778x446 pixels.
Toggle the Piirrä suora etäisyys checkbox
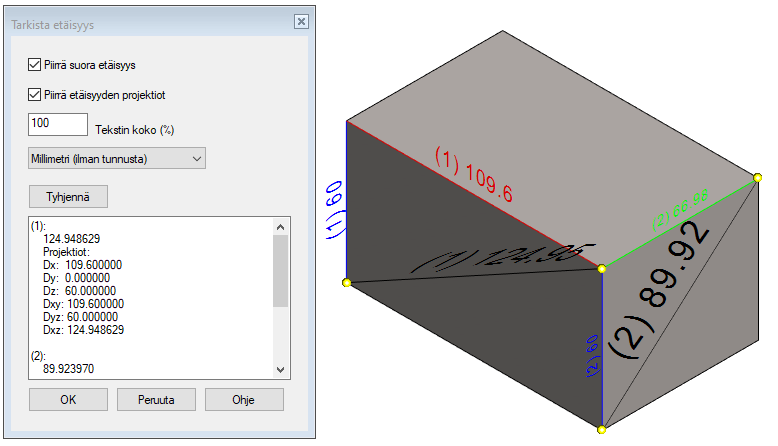pos(35,65)
